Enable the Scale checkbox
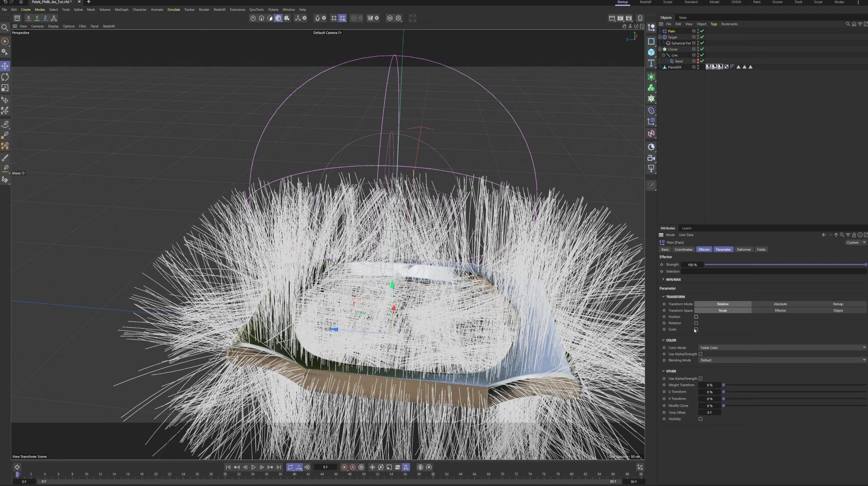 (x=696, y=329)
